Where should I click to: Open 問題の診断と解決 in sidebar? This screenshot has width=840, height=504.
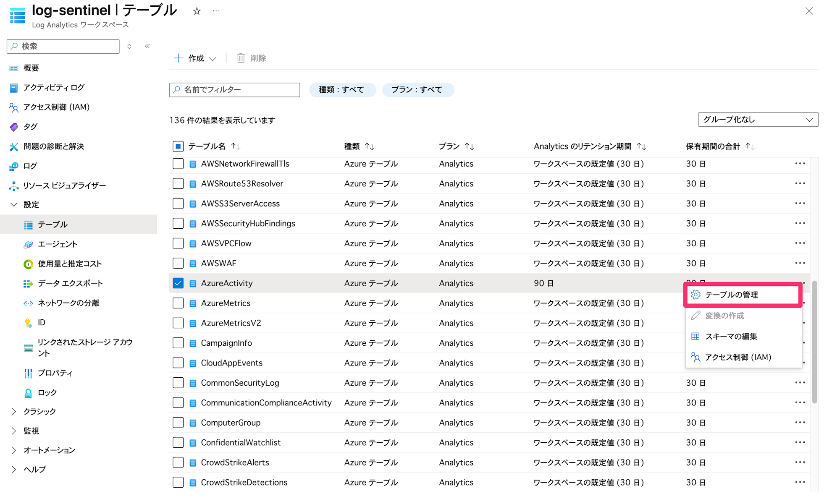click(54, 146)
